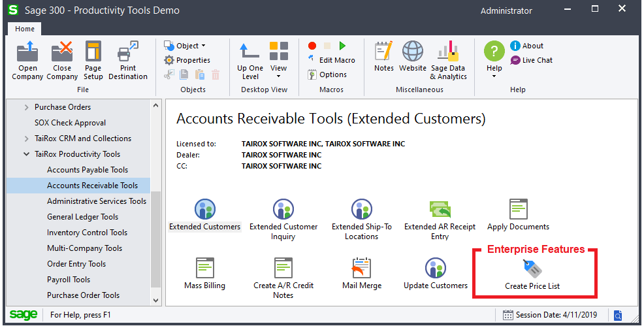Screen dimensions: 644x328
Task: Click the tree scrollbar up arrow
Action: (x=156, y=105)
